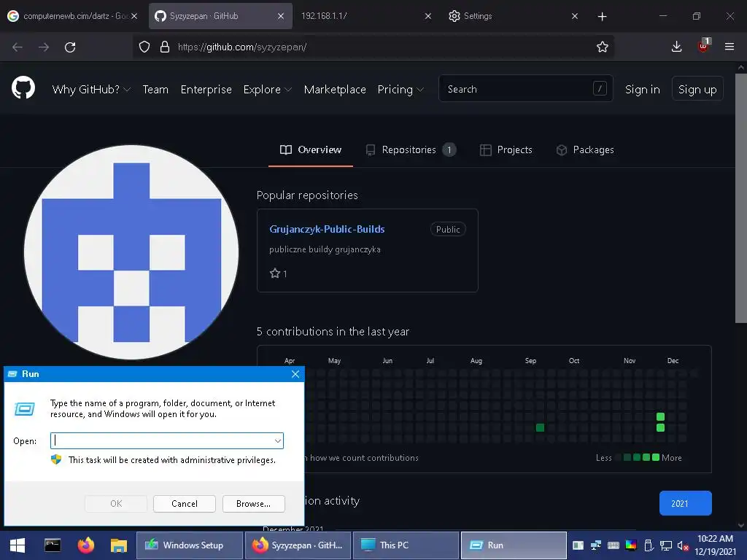
Task: Close the computernewb.com tab
Action: point(134,16)
